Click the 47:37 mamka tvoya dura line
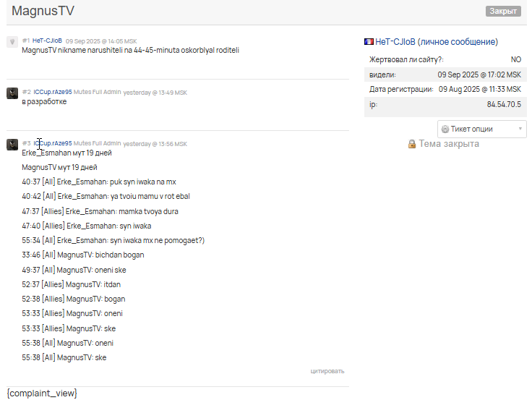Image resolution: width=532 pixels, height=400 pixels. pos(100,211)
